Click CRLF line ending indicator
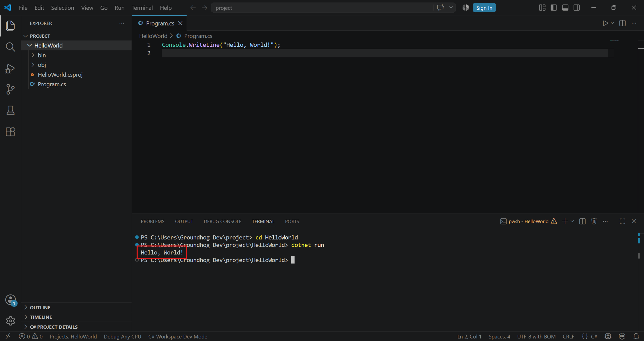 pos(568,336)
